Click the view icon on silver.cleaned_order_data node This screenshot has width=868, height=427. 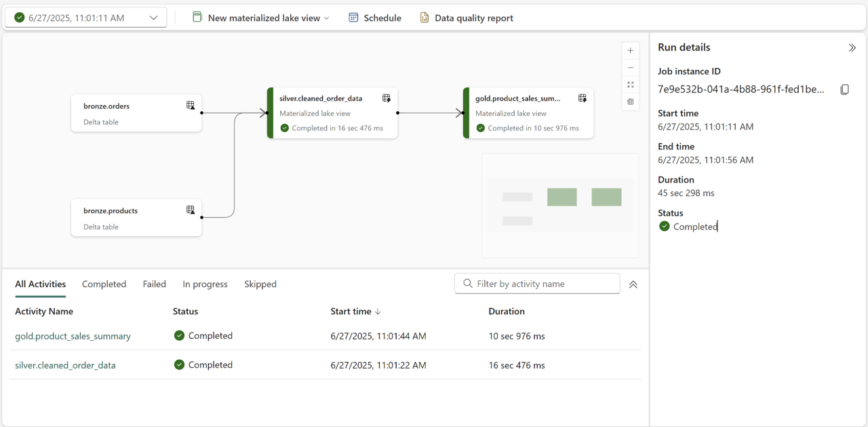coord(387,98)
